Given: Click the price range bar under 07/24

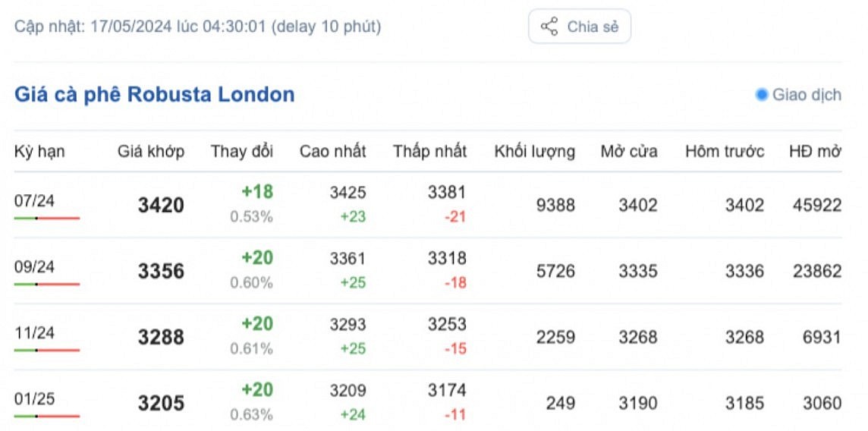Looking at the screenshot, I should [47, 219].
